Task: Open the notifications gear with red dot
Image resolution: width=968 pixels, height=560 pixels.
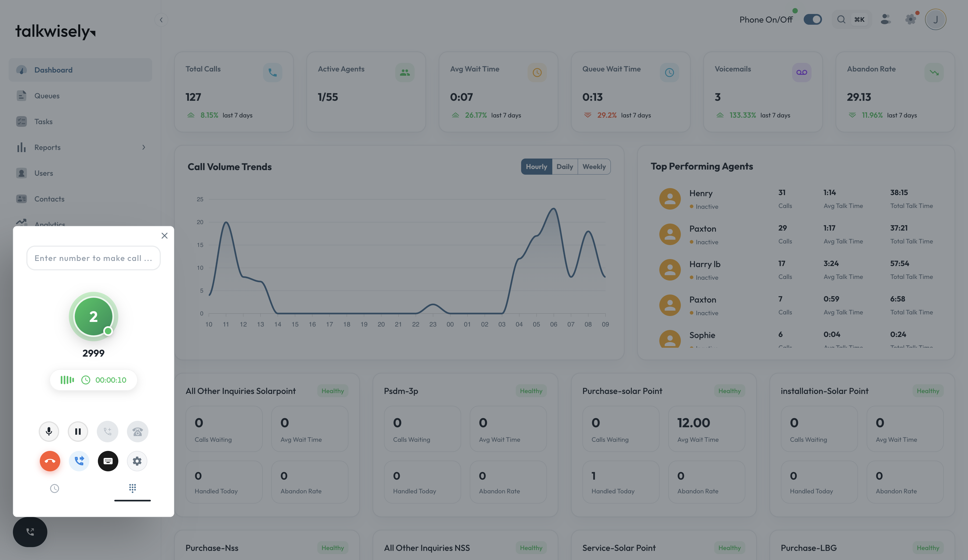Action: click(910, 19)
